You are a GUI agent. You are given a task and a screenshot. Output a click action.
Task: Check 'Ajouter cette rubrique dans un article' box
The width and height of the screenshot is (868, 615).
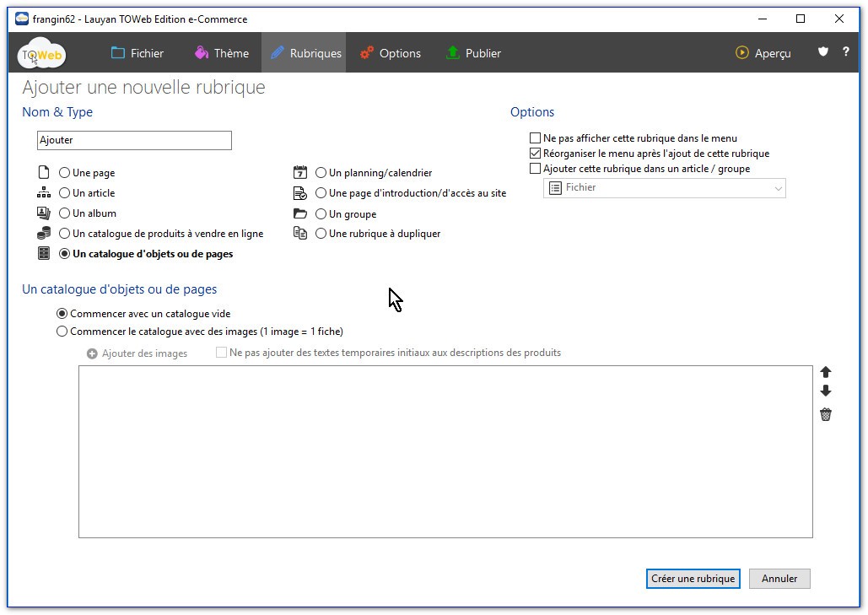[535, 169]
